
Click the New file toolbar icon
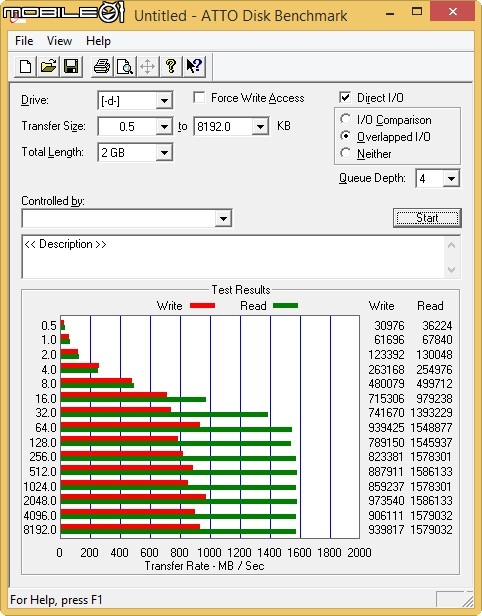(x=26, y=66)
